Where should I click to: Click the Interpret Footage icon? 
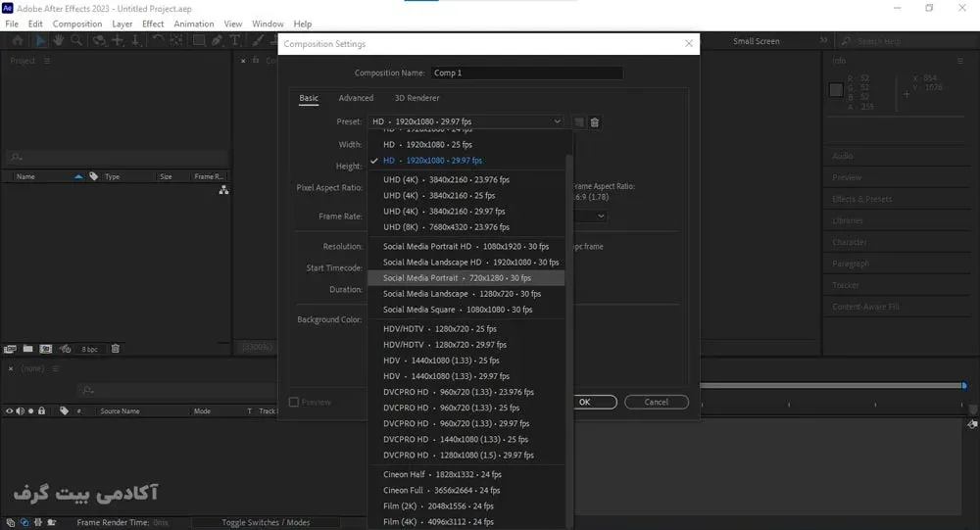pyautogui.click(x=10, y=349)
